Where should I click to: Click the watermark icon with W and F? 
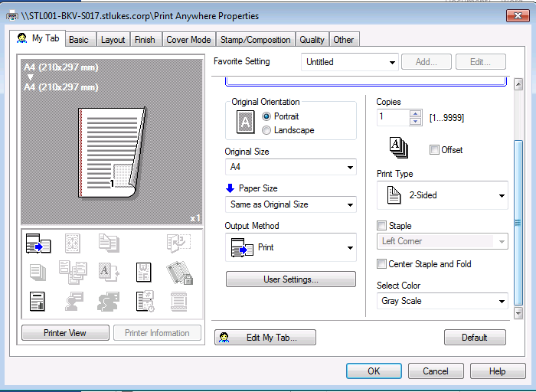tap(144, 272)
